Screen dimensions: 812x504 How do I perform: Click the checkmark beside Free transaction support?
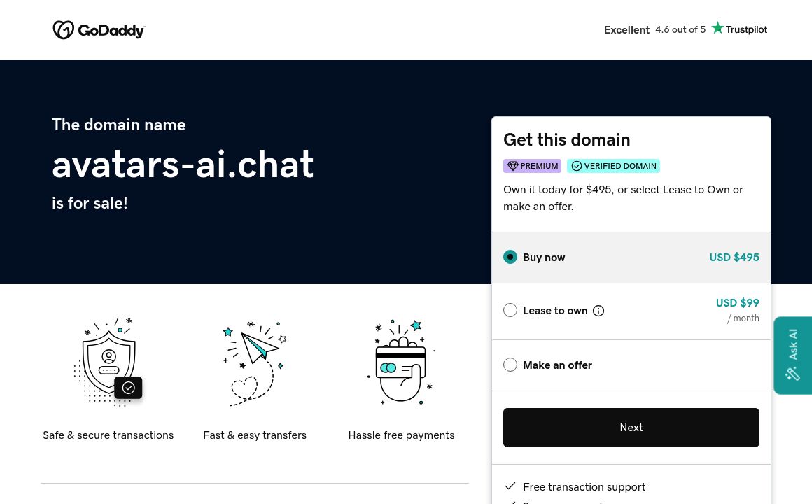point(510,486)
